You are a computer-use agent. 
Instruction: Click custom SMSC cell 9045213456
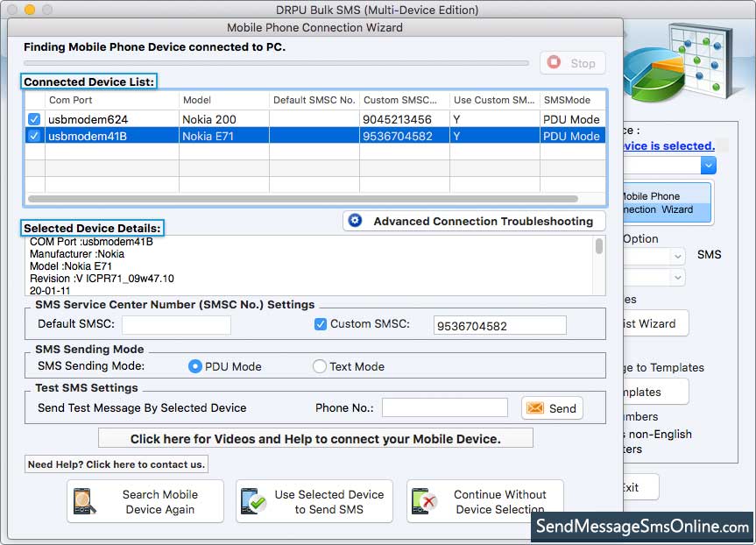(x=404, y=119)
